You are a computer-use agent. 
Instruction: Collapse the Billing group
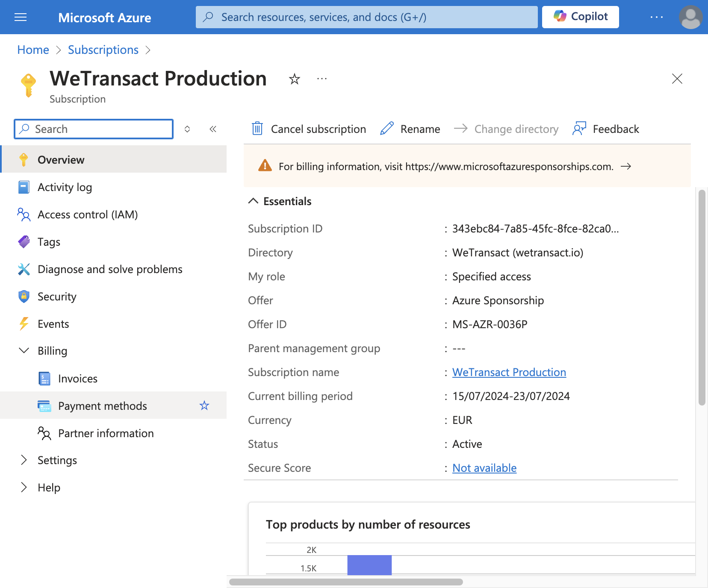pos(24,351)
